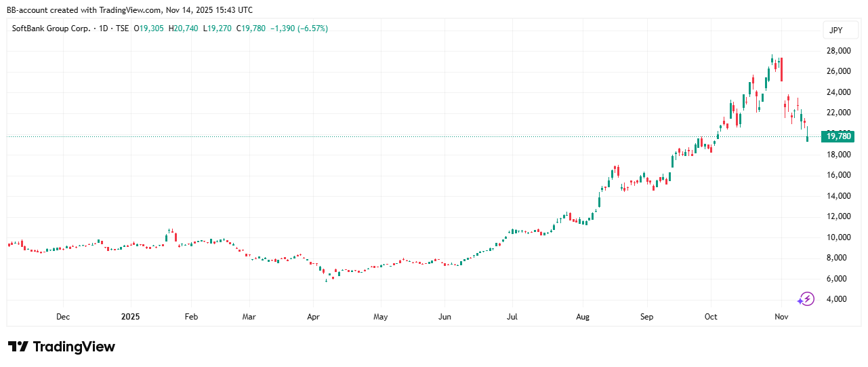Click the 4,000 price axis label

pos(838,299)
